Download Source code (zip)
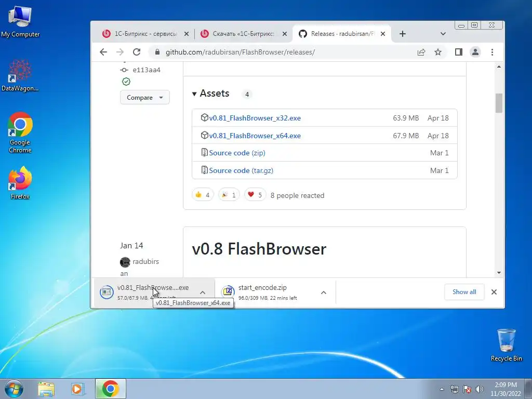The height and width of the screenshot is (399, 532). 237,153
